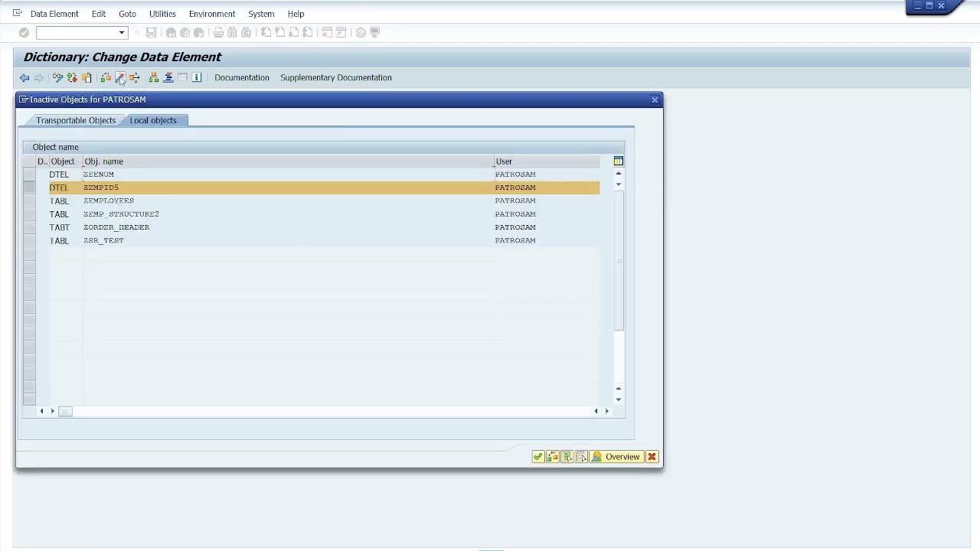Click the Activate matchstick icon

pyautogui.click(x=120, y=77)
